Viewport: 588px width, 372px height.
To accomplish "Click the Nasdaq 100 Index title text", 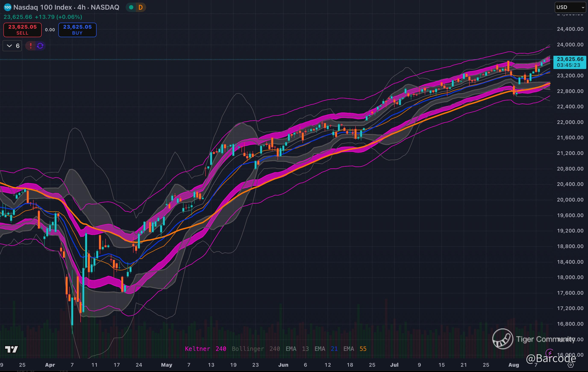I will click(x=43, y=7).
